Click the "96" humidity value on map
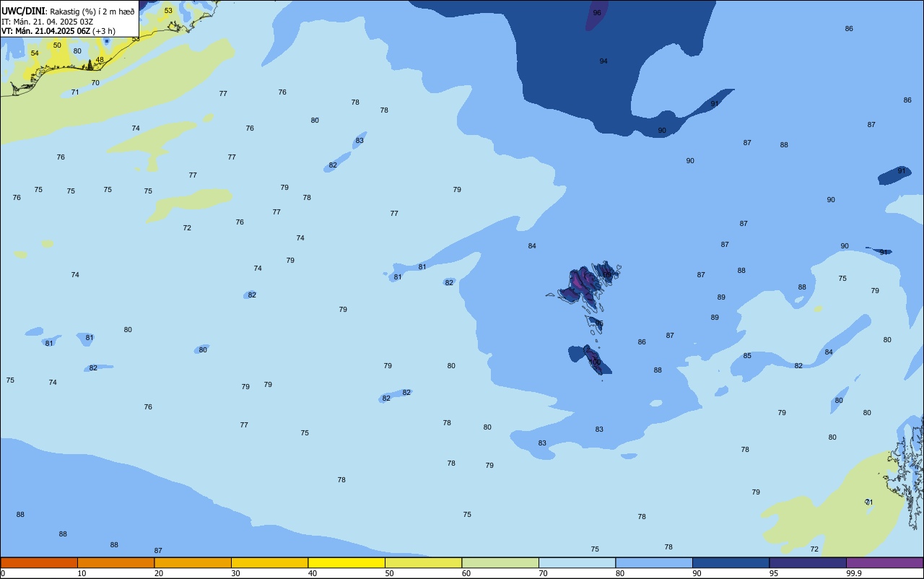Image resolution: width=924 pixels, height=579 pixels. pyautogui.click(x=597, y=13)
